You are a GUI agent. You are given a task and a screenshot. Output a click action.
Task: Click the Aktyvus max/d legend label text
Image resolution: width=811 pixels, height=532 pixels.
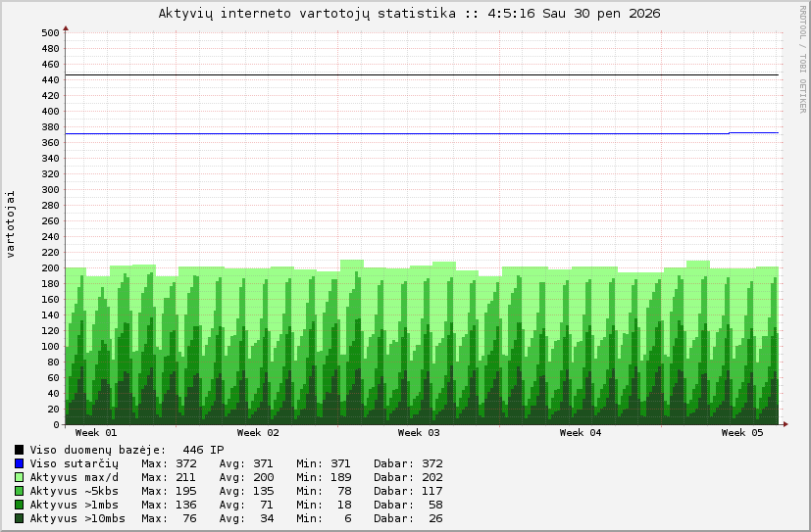tap(74, 477)
